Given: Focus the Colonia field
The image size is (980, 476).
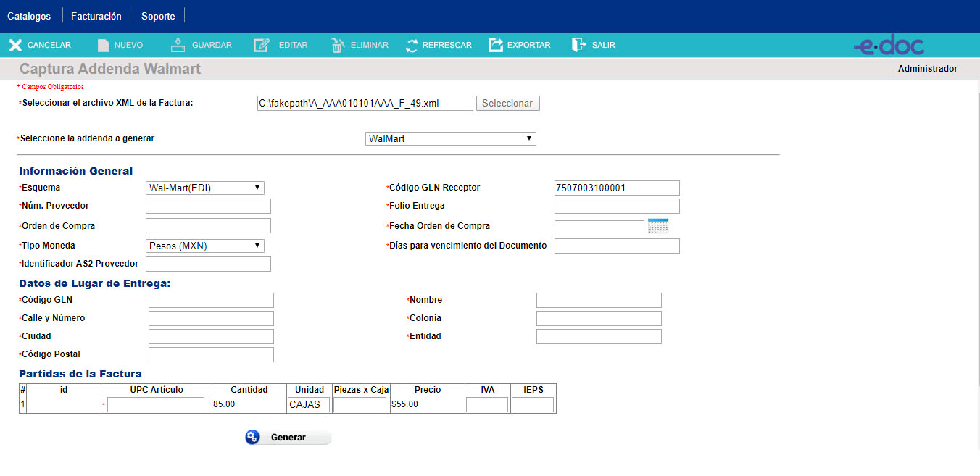Looking at the screenshot, I should click(599, 318).
